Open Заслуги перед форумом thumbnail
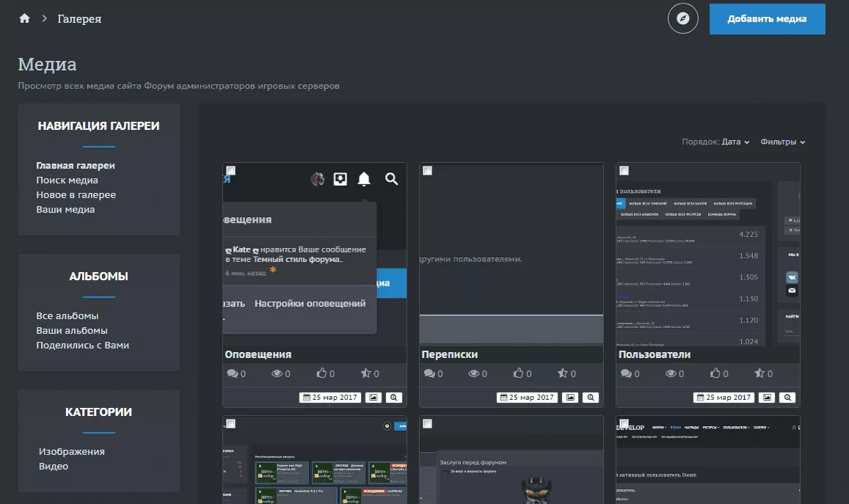 click(511, 460)
